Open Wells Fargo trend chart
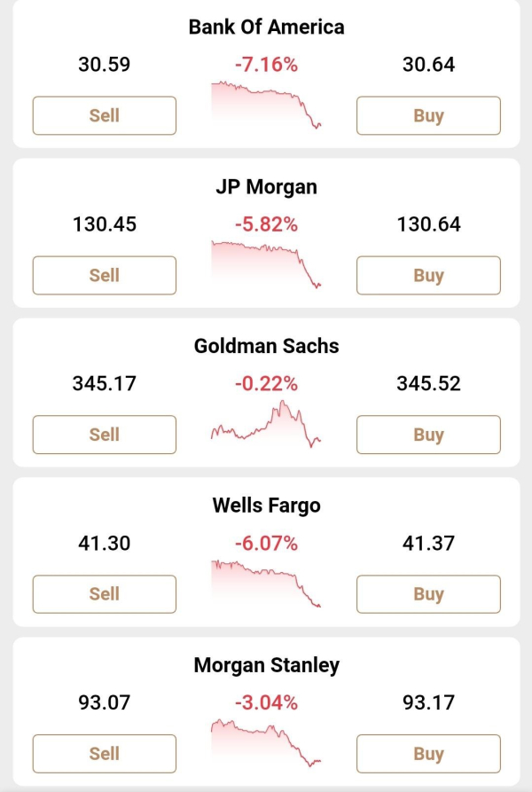The height and width of the screenshot is (792, 532). point(266,584)
